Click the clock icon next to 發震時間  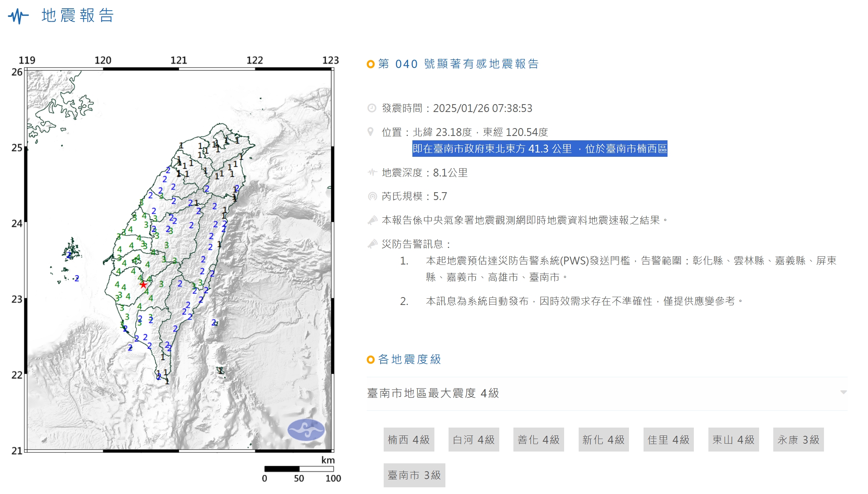(x=371, y=108)
